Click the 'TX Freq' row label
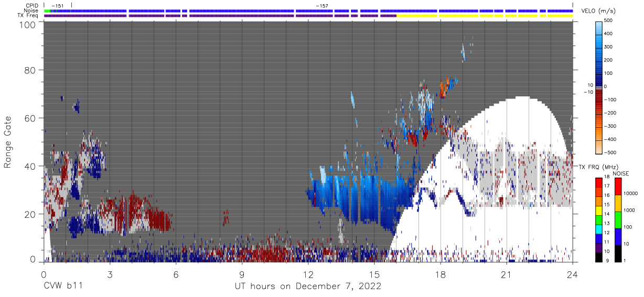 [x=28, y=16]
